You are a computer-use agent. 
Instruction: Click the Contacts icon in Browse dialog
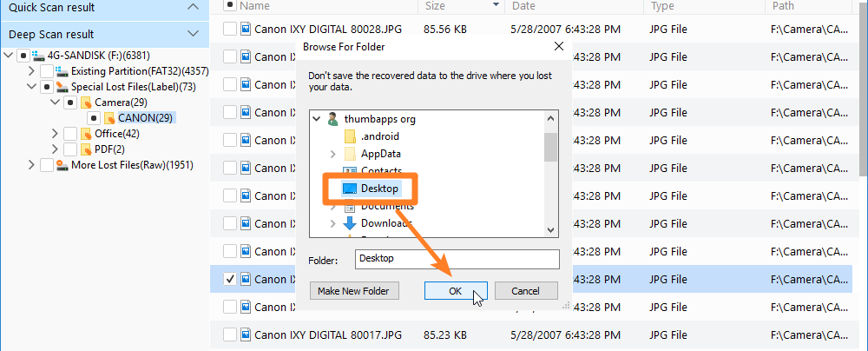[x=350, y=169]
